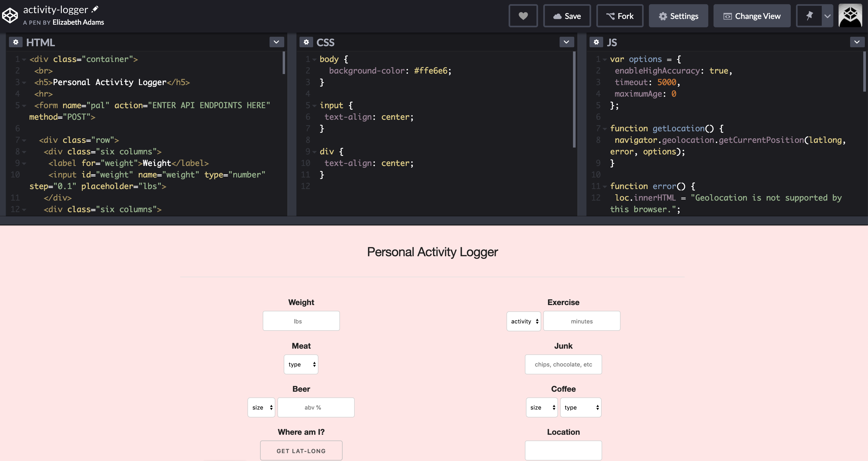Viewport: 868px width, 461px height.
Task: Expand the HTML panel collapse arrow
Action: click(276, 42)
